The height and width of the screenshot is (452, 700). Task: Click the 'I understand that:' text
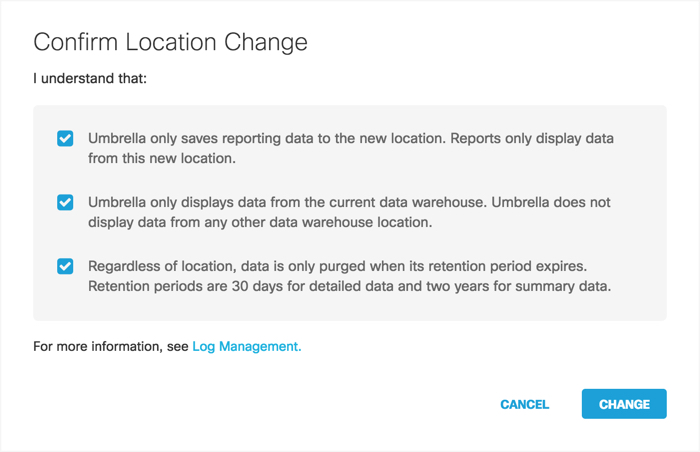pyautogui.click(x=90, y=79)
